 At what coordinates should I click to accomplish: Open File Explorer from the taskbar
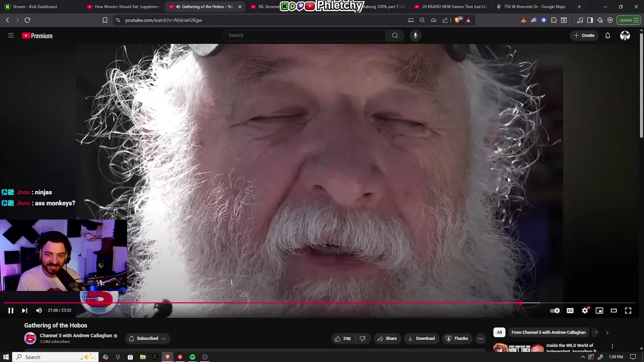(x=143, y=357)
